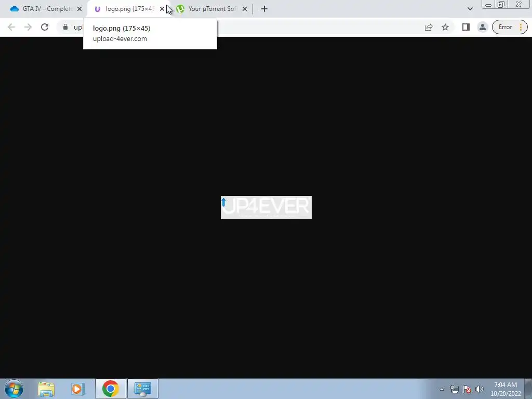532x399 pixels.
Task: View site security lock information
Action: click(x=65, y=27)
